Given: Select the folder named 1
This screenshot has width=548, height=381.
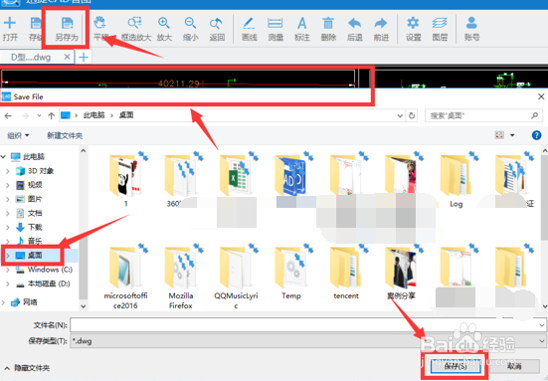Looking at the screenshot, I should coord(125,180).
